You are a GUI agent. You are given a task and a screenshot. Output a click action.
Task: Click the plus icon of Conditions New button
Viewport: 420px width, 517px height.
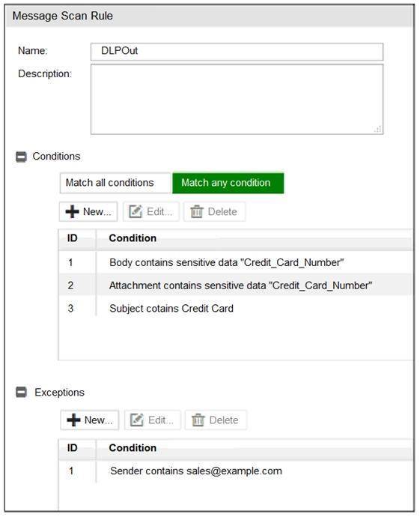point(72,212)
